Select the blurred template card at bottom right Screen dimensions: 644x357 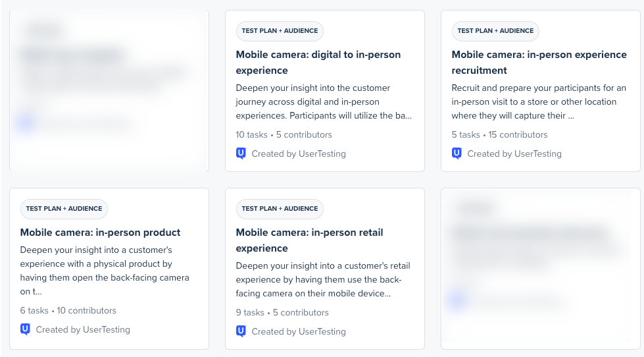pyautogui.click(x=541, y=269)
